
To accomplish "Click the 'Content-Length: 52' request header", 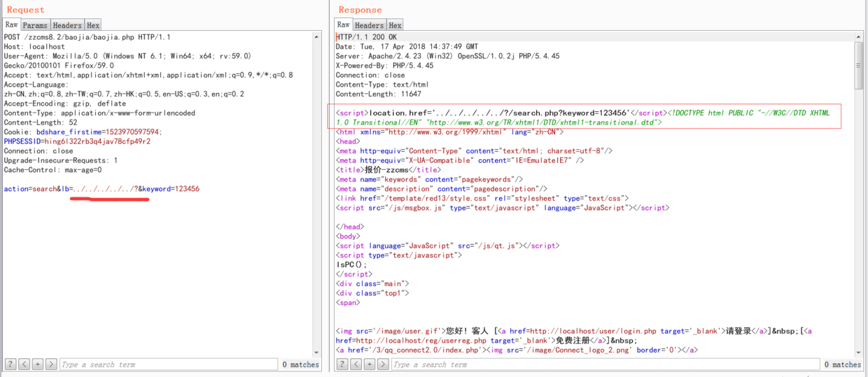I will point(41,122).
